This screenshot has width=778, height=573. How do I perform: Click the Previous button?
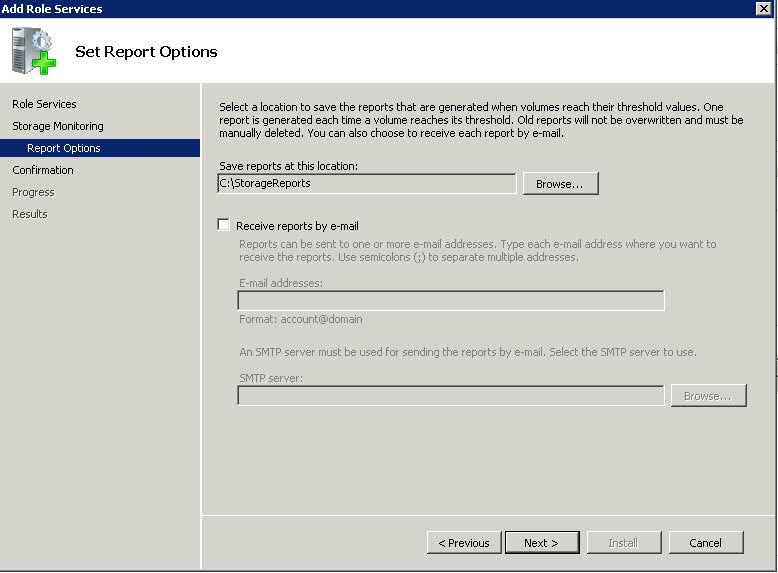click(x=464, y=543)
